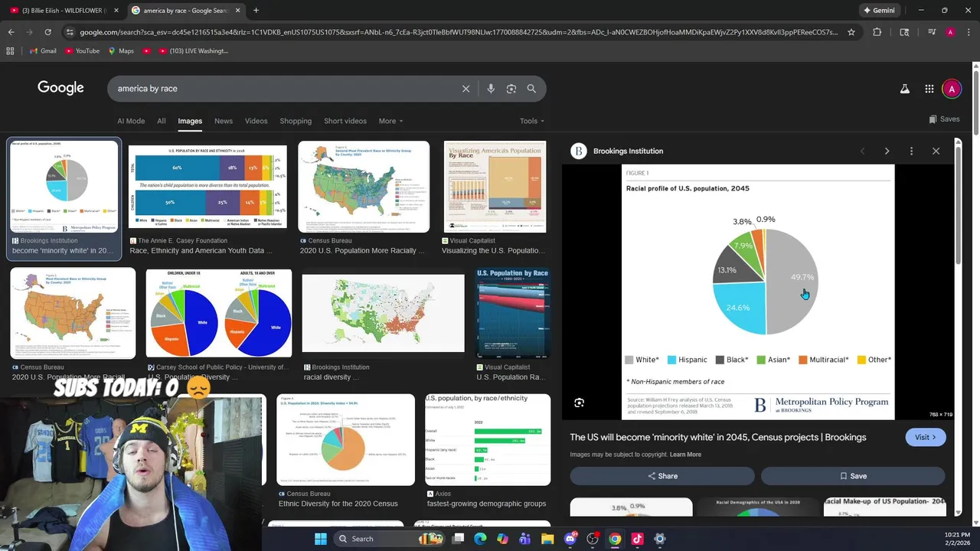Search inside image with Lens icon

click(x=580, y=403)
